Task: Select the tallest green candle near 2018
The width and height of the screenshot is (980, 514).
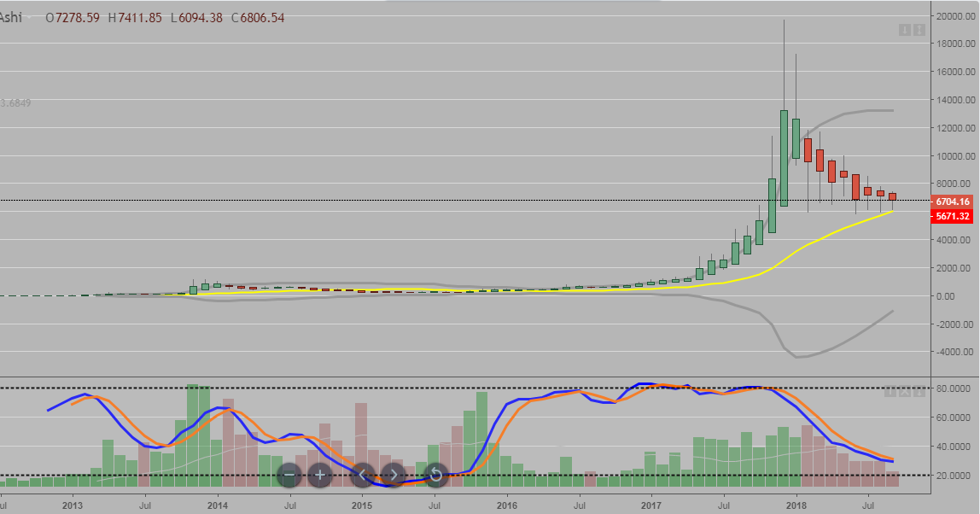Action: point(784,158)
